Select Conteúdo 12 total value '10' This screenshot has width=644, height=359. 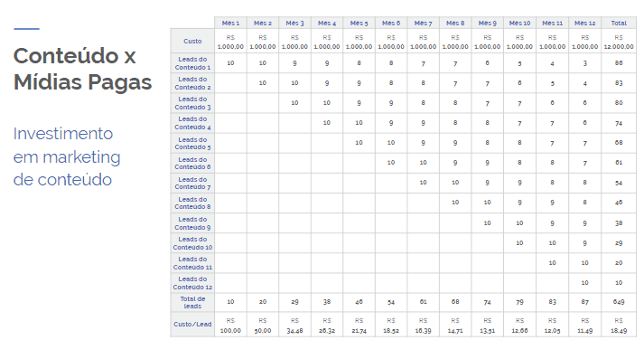point(619,282)
